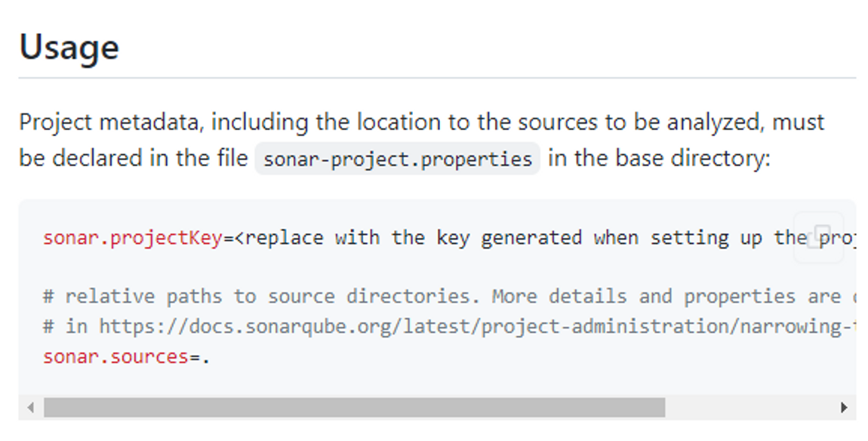
Task: Click the inline code sonar-project.properties
Action: [x=398, y=159]
